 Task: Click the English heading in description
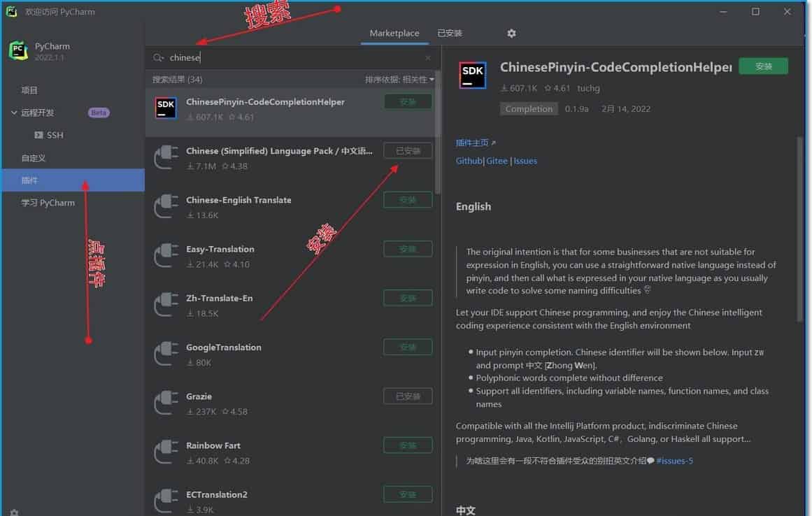coord(473,206)
